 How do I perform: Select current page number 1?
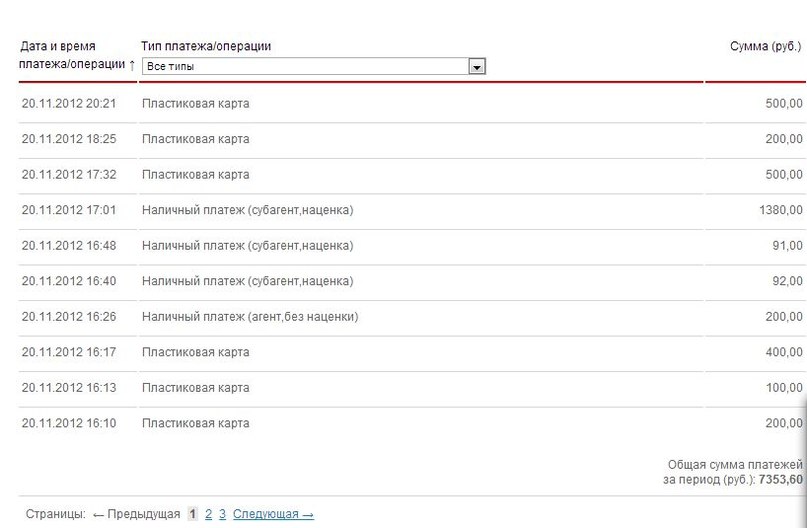192,514
